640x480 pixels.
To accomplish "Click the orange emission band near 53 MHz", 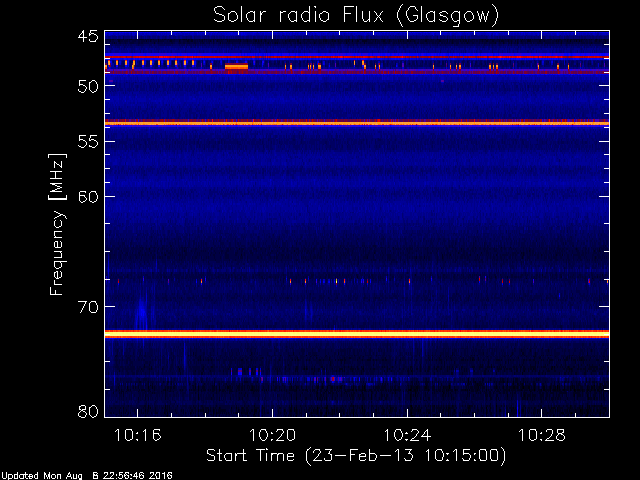I will tap(357, 123).
